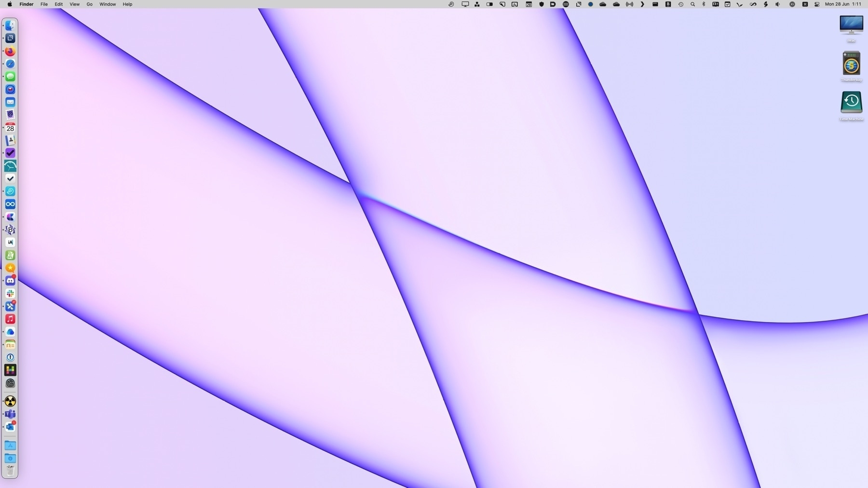This screenshot has height=488, width=868.
Task: Open Firefox from the dock
Action: [x=10, y=51]
